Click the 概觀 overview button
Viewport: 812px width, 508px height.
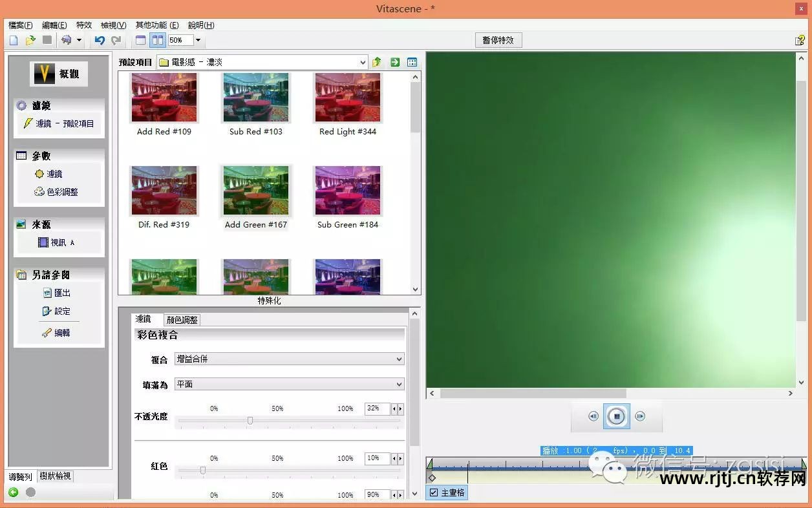tap(59, 74)
